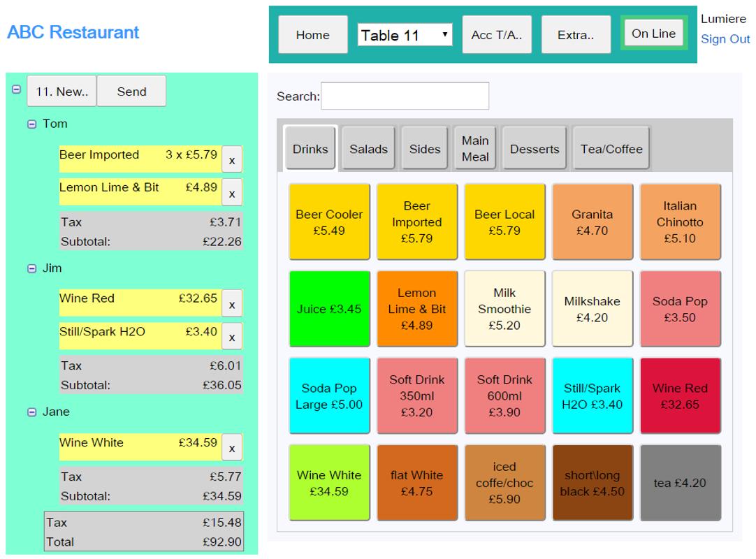This screenshot has height=559, width=756.
Task: Add Wine Red £32.65 menu tile
Action: [x=681, y=396]
